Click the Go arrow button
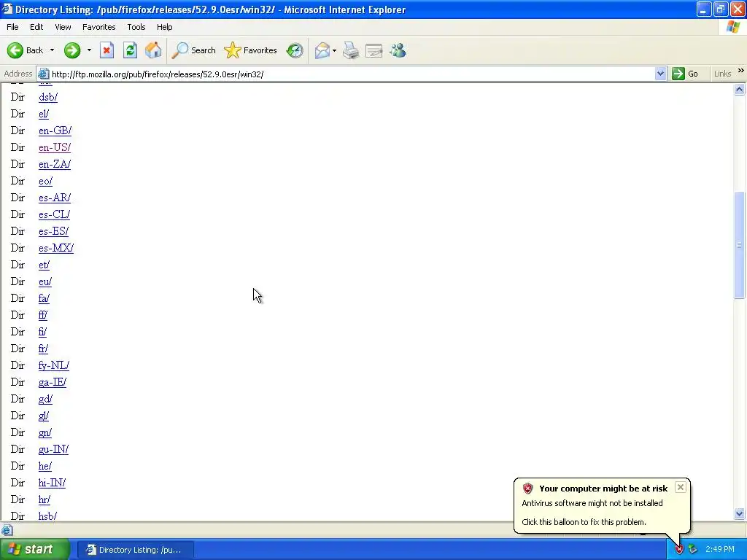 point(685,74)
